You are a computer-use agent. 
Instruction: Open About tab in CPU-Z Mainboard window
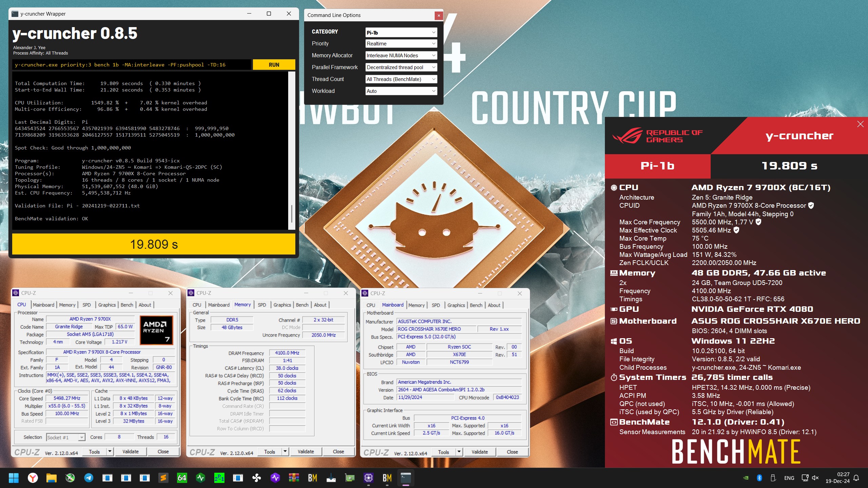point(494,305)
